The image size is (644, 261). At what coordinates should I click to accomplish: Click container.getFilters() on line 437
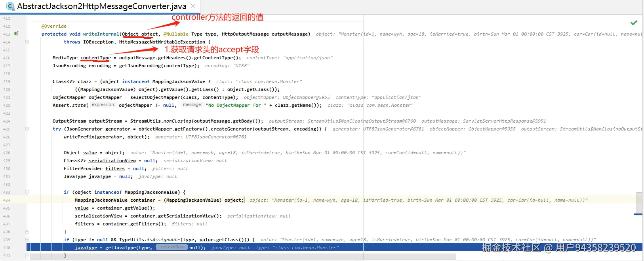pyautogui.click(x=133, y=224)
